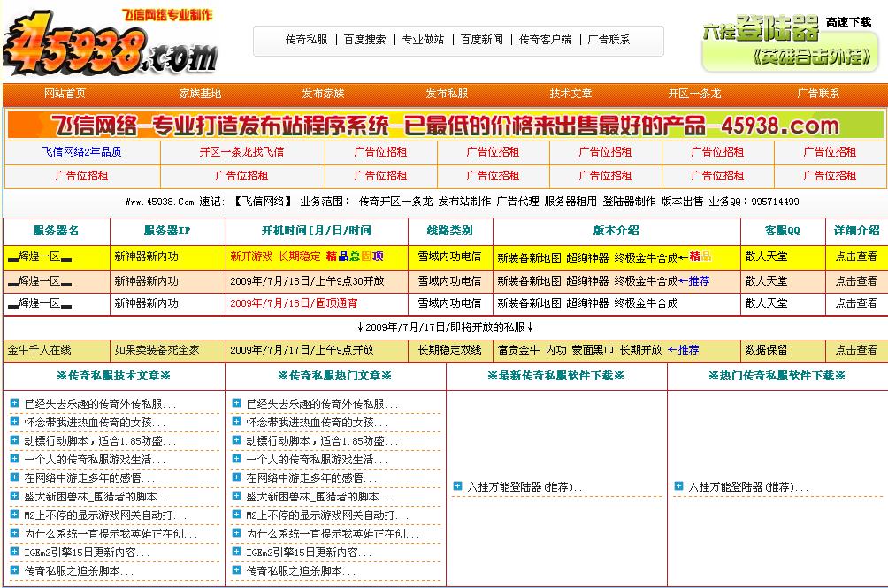This screenshot has height=588, width=888.
Task: Click the 广告联系 navigation button
Action: [x=817, y=93]
